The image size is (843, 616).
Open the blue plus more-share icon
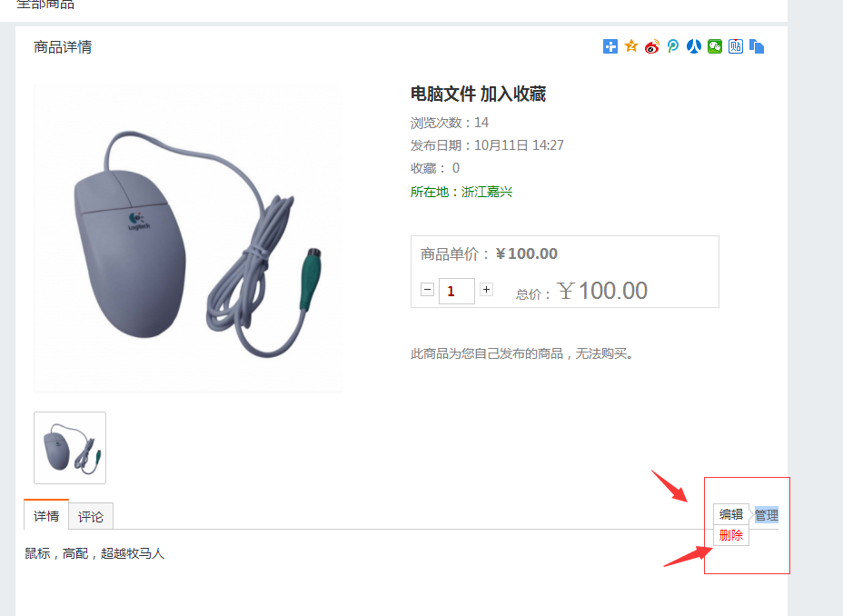pyautogui.click(x=610, y=46)
